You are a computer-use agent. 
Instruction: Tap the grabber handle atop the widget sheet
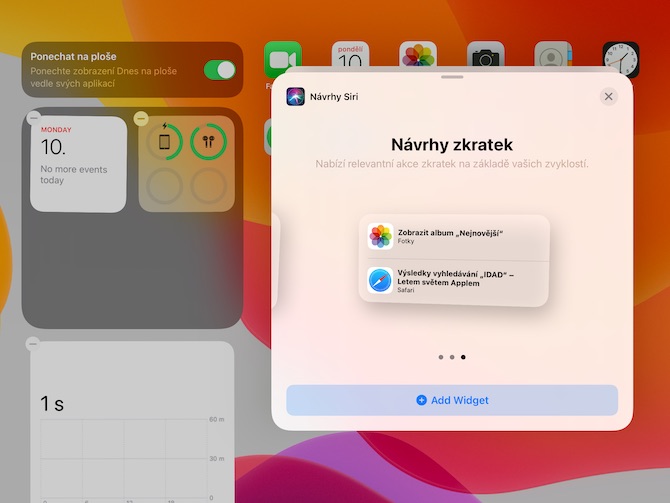click(452, 77)
